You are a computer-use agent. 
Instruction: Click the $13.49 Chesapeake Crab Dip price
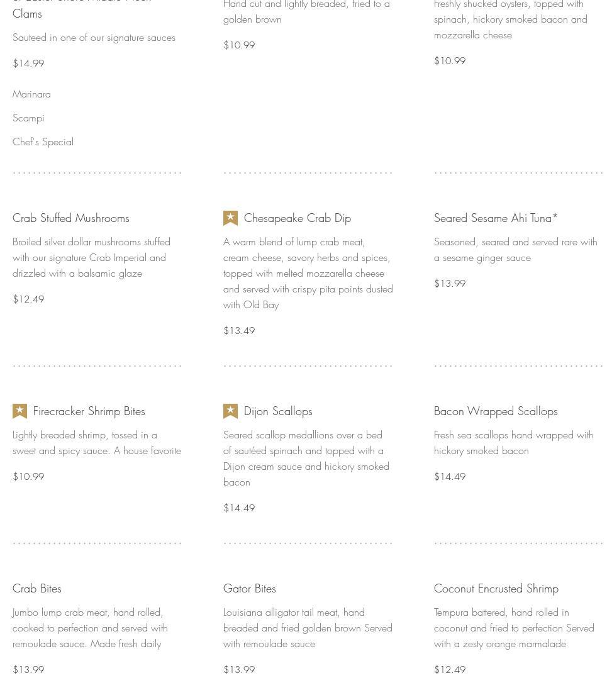pos(239,331)
